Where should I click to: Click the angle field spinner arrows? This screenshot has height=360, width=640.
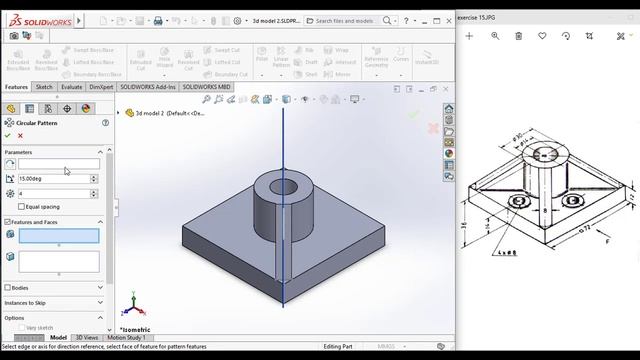[94, 179]
